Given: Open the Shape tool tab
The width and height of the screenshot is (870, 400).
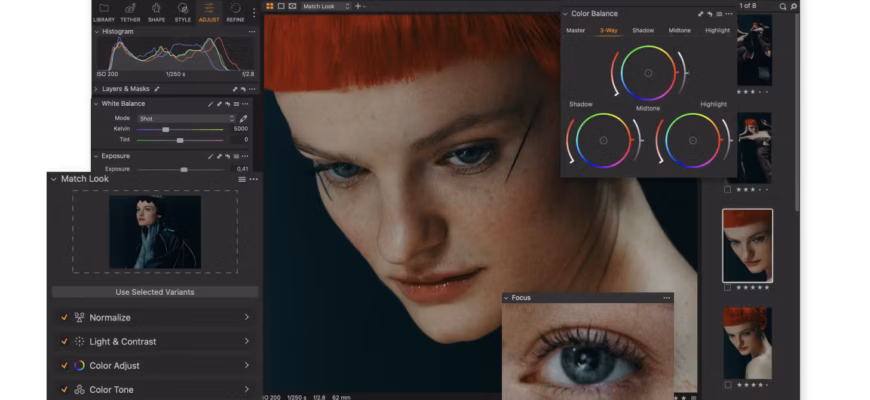Looking at the screenshot, I should point(156,12).
